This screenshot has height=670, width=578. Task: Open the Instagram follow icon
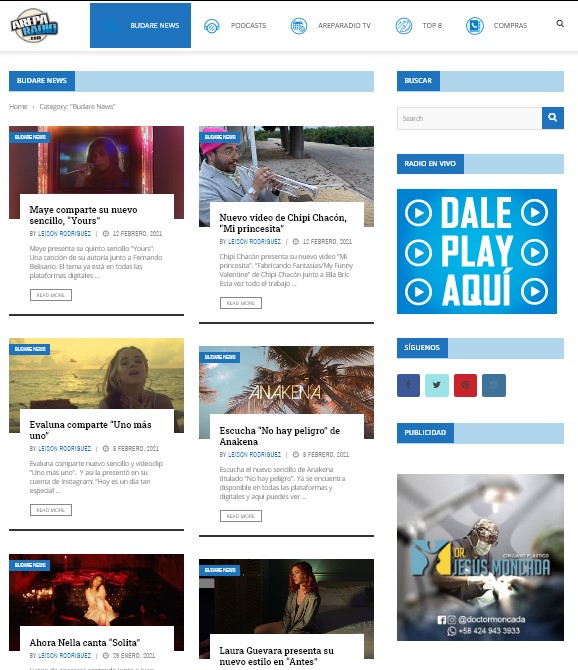(x=494, y=385)
